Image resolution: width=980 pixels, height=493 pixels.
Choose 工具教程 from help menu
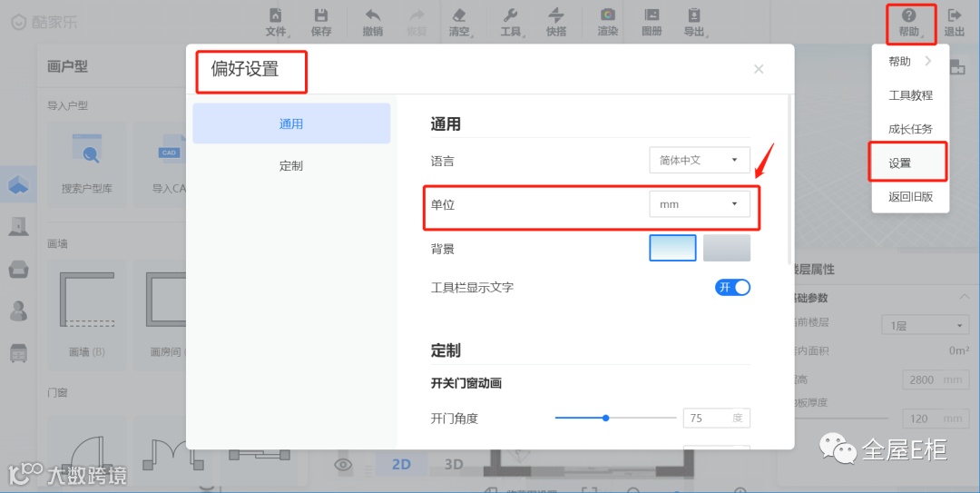(x=910, y=95)
